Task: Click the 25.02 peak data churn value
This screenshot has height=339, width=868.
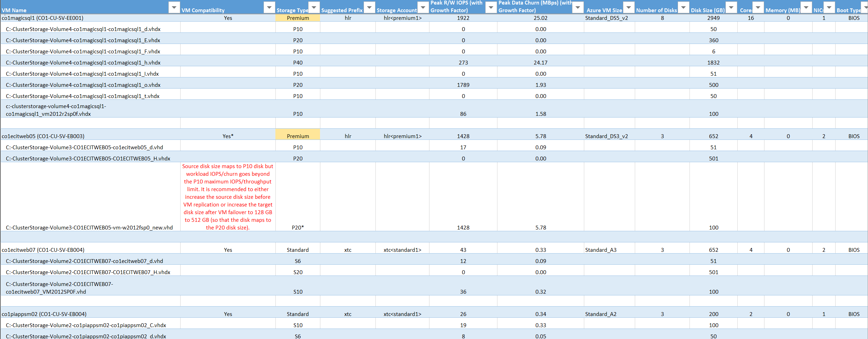Action: coord(540,18)
